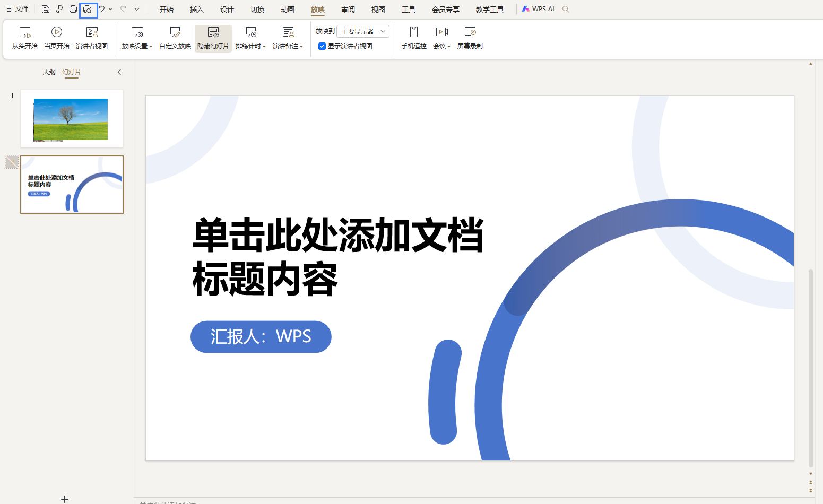Open the 会员专享 tab
This screenshot has width=823, height=504.
pyautogui.click(x=446, y=10)
